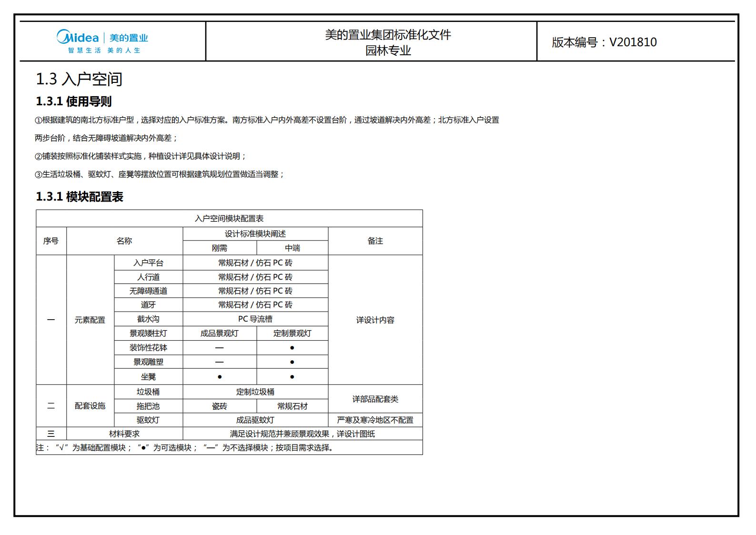Select the version label 版本编号：V201810
The height and width of the screenshot is (535, 756).
tap(604, 42)
